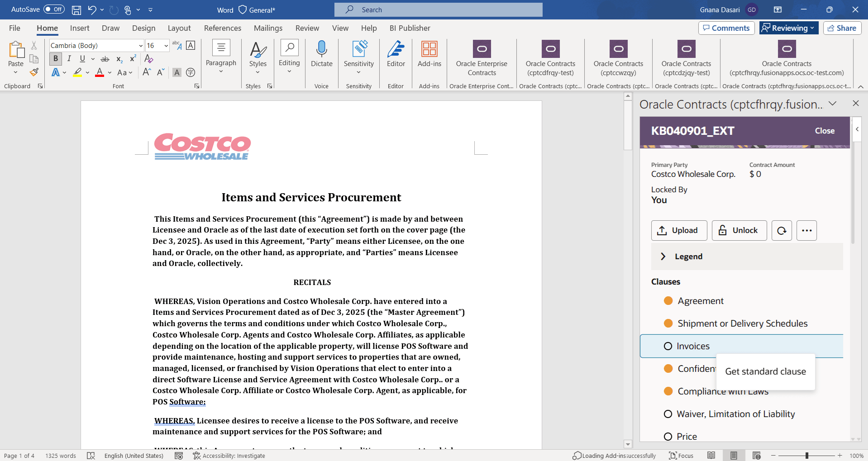The image size is (868, 461).
Task: Toggle Italic formatting
Action: (x=69, y=59)
